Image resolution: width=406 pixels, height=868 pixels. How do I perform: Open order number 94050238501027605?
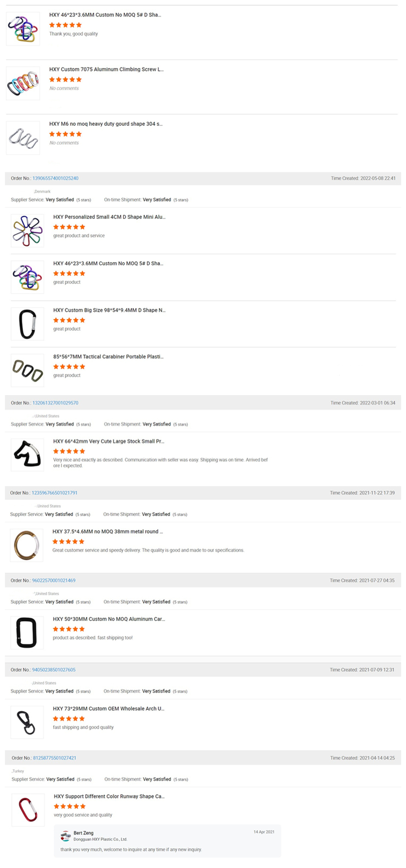pos(54,670)
